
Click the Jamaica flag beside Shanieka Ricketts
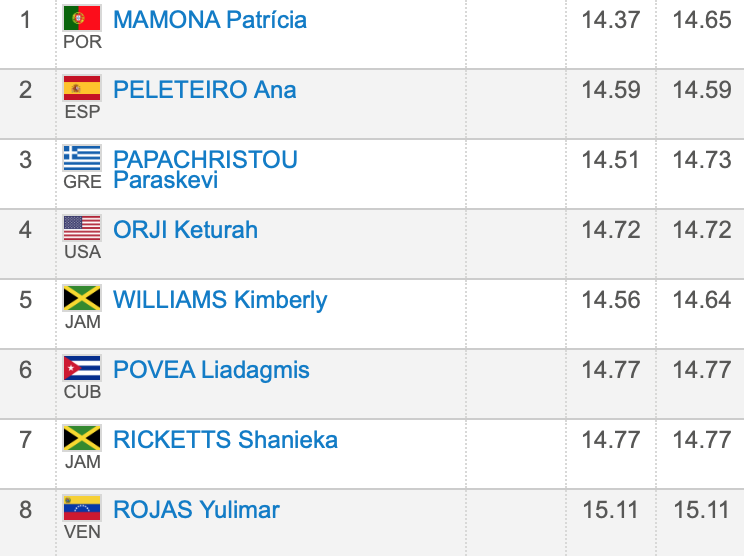point(82,438)
